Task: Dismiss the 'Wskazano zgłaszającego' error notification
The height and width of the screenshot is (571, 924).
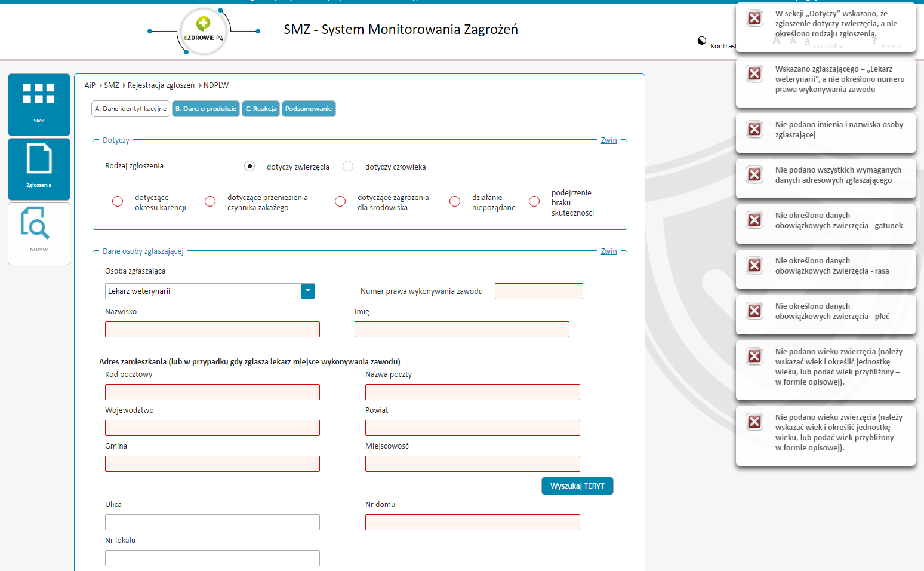Action: (754, 73)
